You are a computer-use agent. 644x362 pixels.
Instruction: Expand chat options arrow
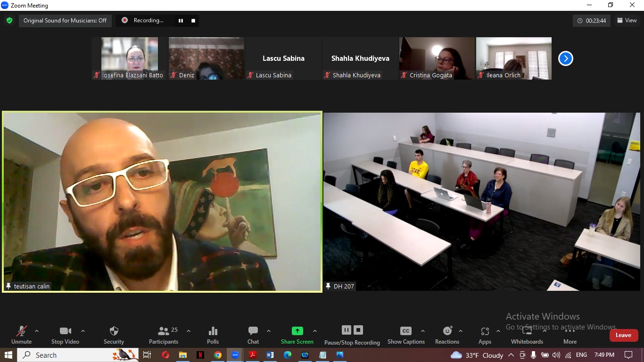269,331
